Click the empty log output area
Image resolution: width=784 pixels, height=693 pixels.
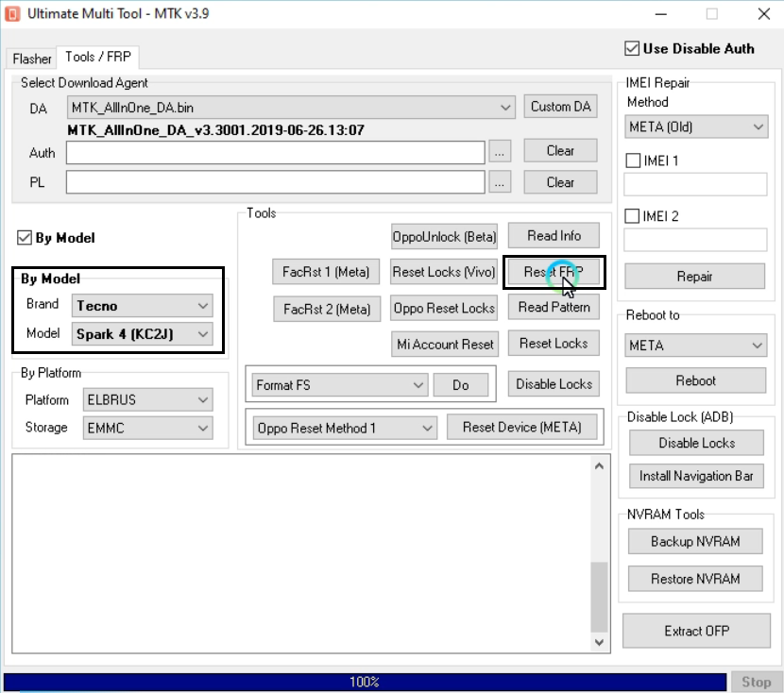[x=301, y=553]
